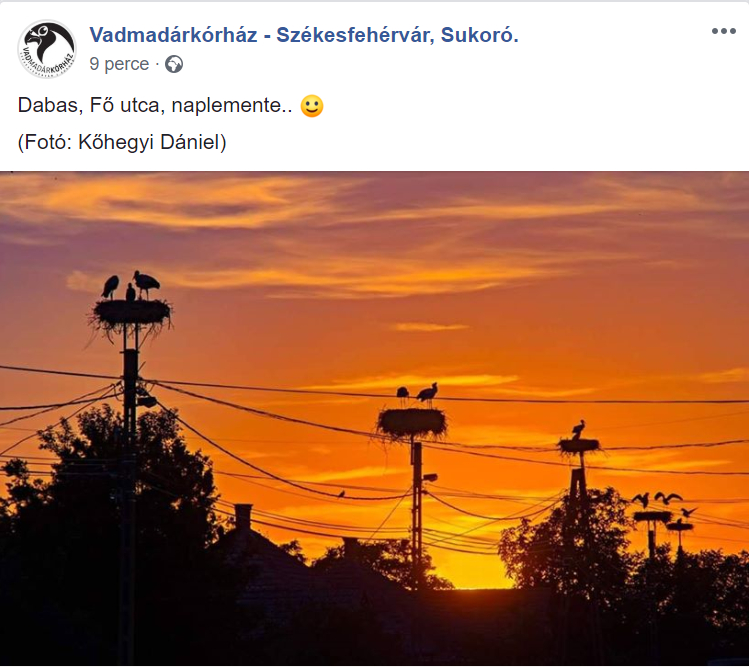
Task: Open the post options three-dot menu
Action: tap(723, 32)
